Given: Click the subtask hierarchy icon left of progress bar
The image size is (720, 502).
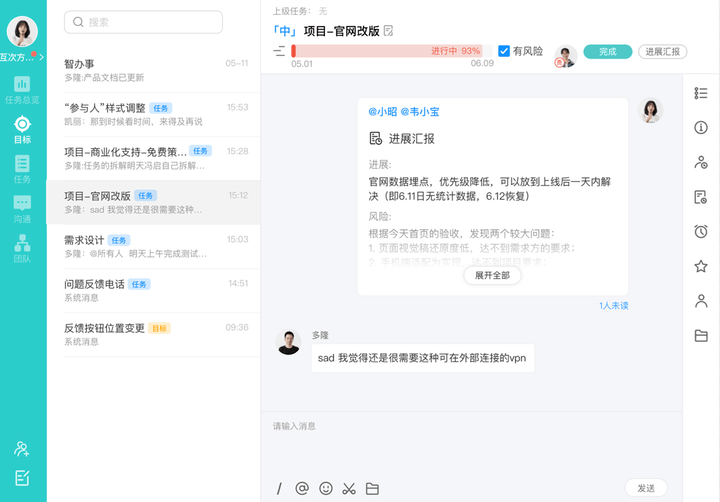Looking at the screenshot, I should click(279, 51).
